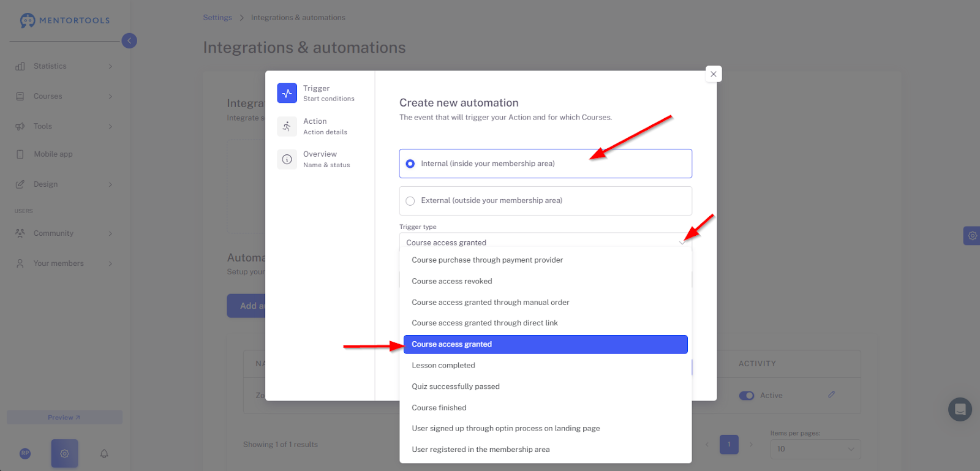Viewport: 980px width, 471px height.
Task: Close the Create new automation dialog
Action: (x=714, y=74)
